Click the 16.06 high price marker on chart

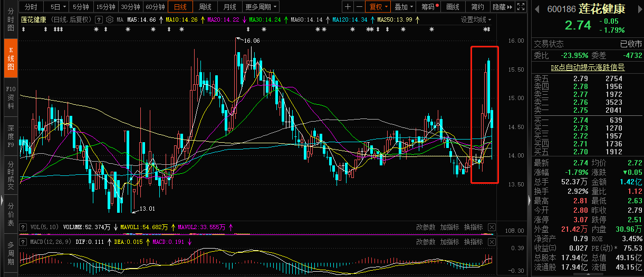[x=251, y=41]
